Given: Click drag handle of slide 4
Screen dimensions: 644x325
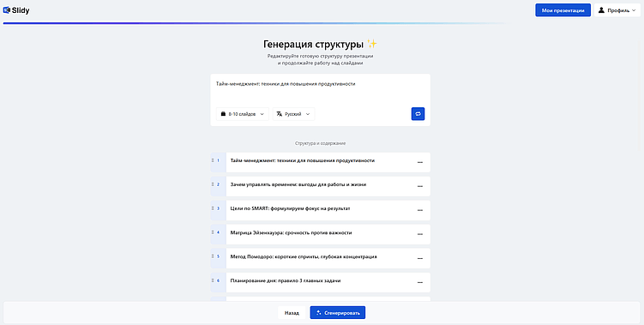Looking at the screenshot, I should click(213, 232).
